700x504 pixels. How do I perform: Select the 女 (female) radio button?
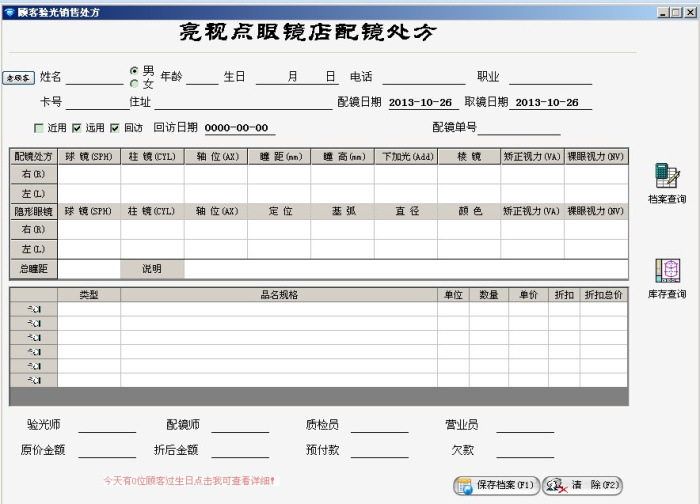pos(134,84)
